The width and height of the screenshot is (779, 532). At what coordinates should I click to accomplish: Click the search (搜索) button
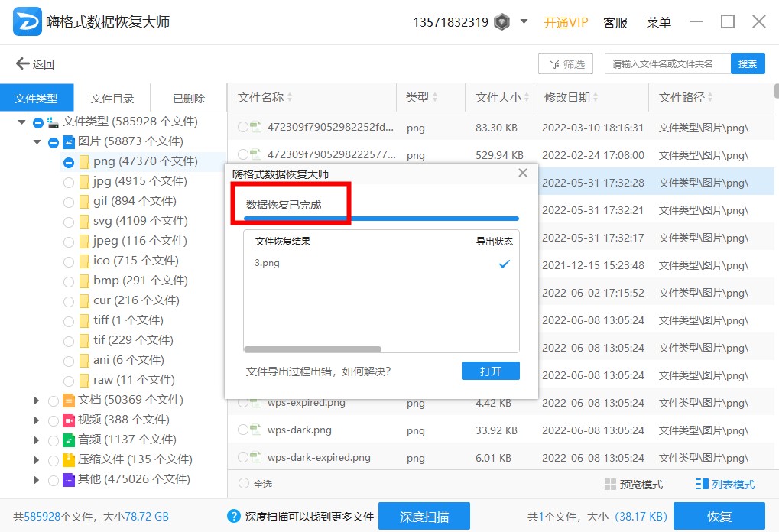[747, 63]
